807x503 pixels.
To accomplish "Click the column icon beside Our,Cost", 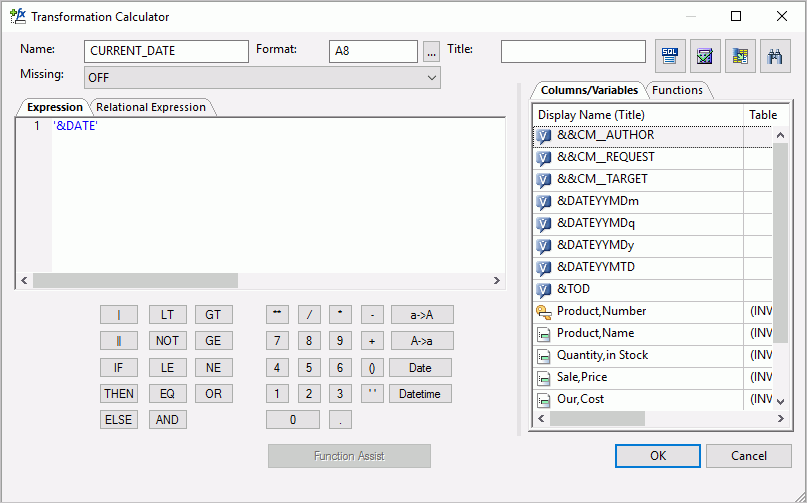I will 543,401.
